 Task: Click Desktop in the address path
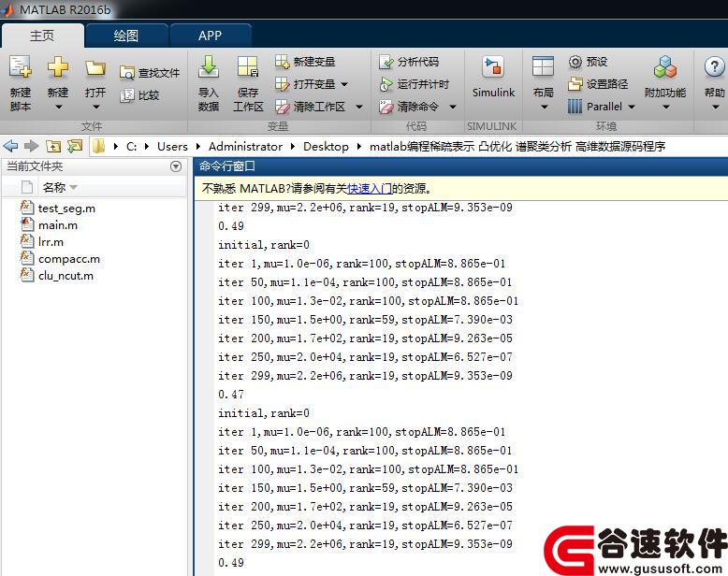point(326,147)
